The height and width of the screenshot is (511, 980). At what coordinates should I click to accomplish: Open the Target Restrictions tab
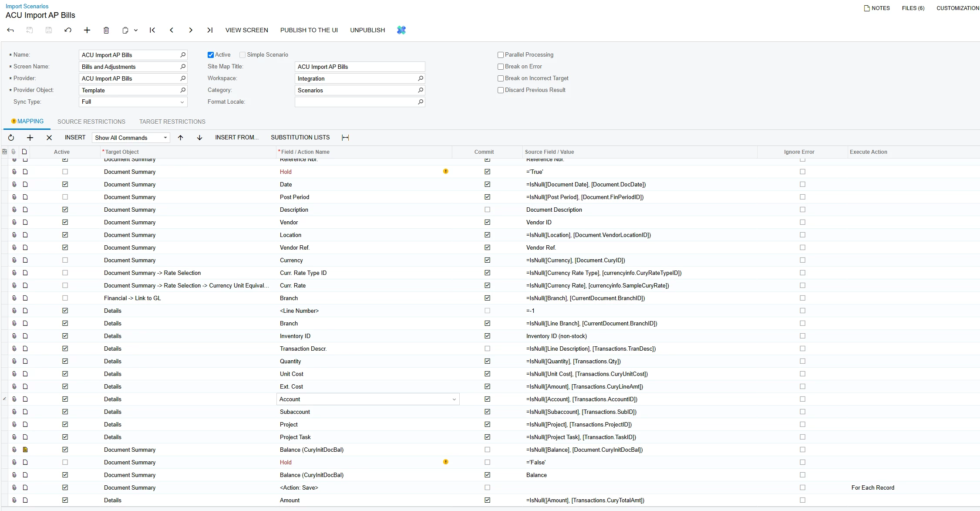(x=172, y=122)
